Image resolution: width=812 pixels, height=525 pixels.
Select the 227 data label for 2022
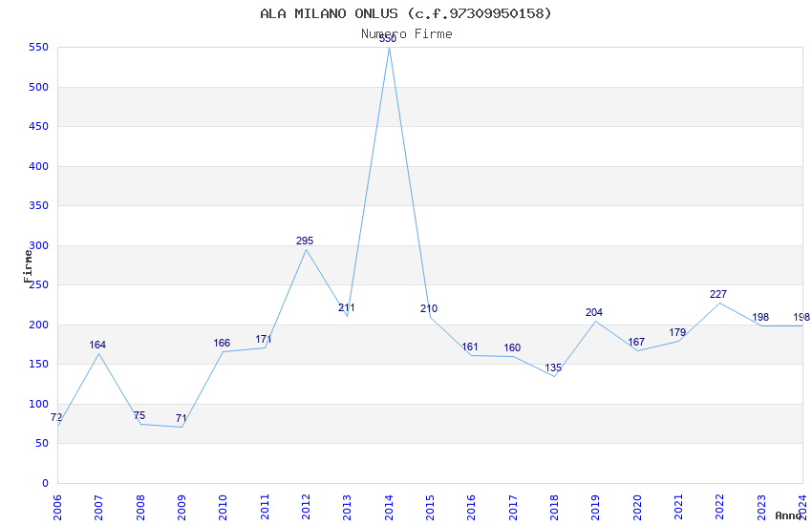tap(718, 294)
